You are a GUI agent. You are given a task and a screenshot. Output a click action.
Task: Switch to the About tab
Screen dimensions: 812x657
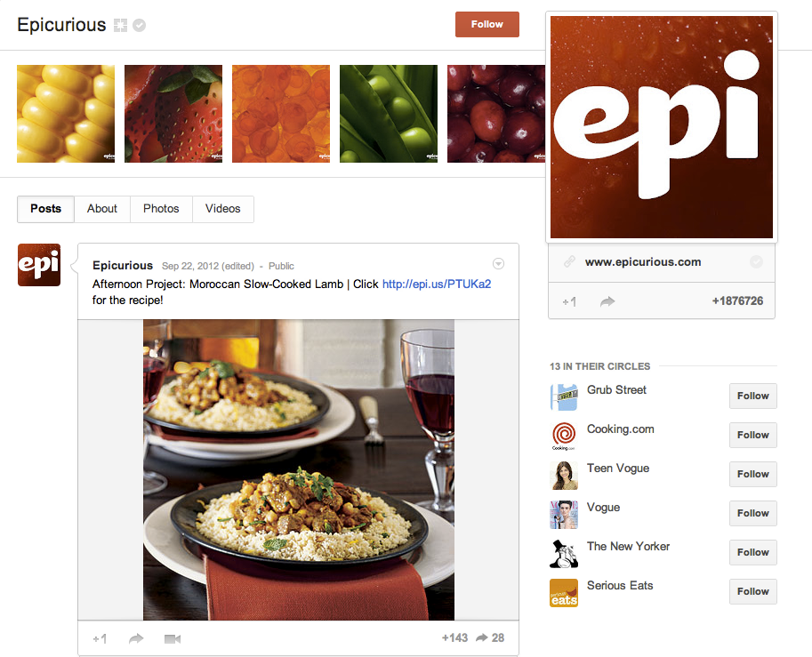(102, 209)
